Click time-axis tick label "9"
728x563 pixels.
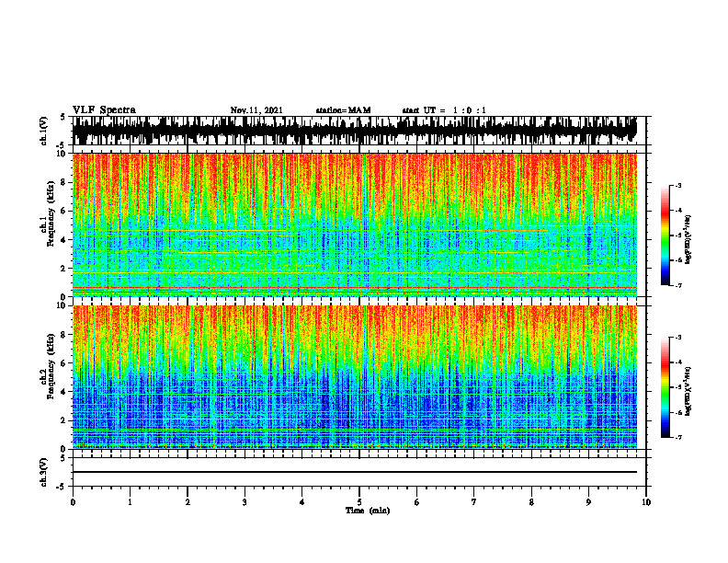588,502
